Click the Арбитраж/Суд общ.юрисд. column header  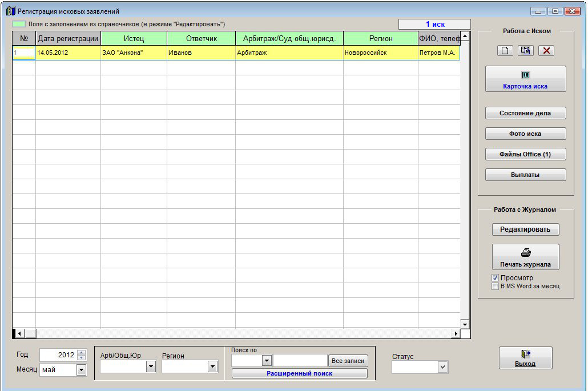click(x=289, y=39)
